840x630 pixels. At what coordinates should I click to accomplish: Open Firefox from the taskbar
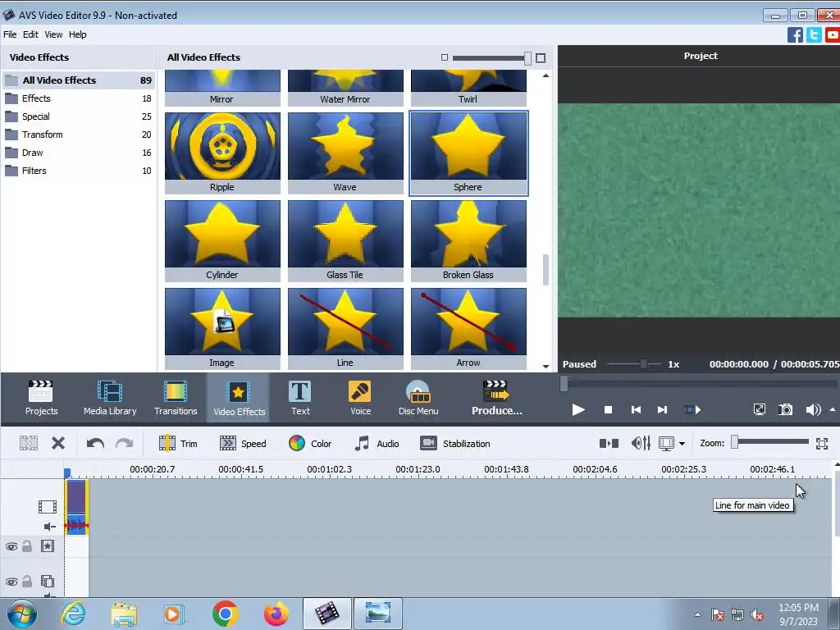276,614
